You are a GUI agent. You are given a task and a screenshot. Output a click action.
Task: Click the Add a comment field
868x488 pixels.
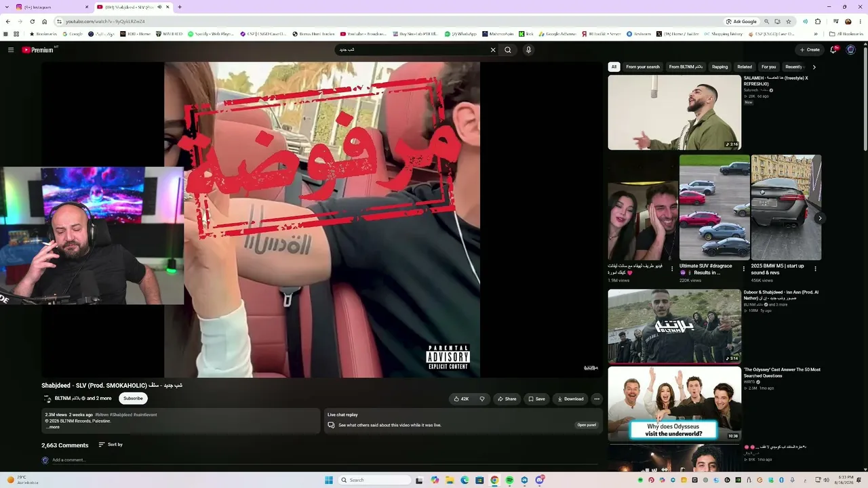pos(324,460)
